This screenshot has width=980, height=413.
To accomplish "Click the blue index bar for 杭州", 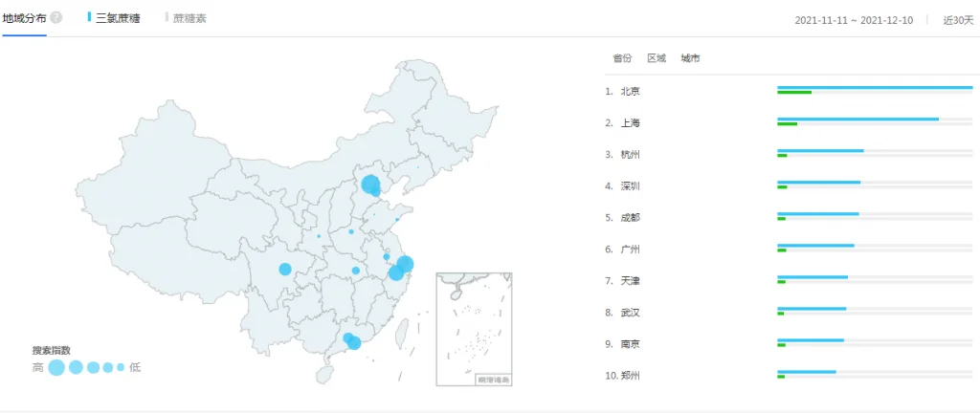I will click(820, 150).
